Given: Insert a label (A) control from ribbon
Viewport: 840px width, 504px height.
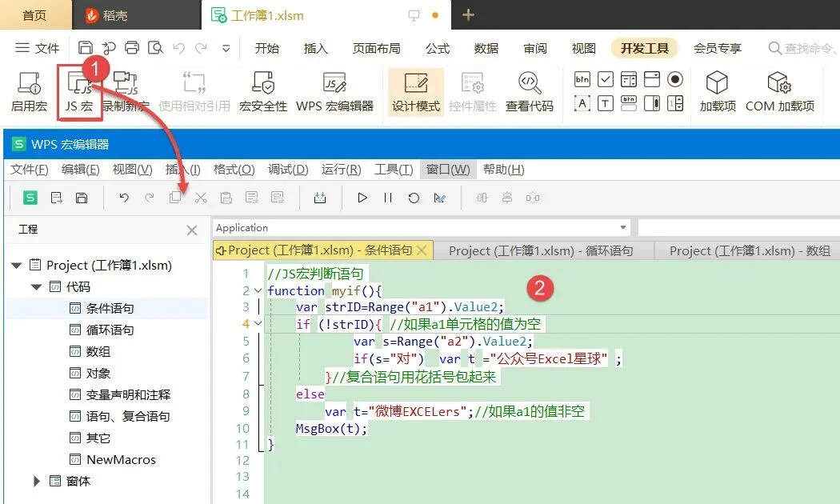Looking at the screenshot, I should coord(582,103).
